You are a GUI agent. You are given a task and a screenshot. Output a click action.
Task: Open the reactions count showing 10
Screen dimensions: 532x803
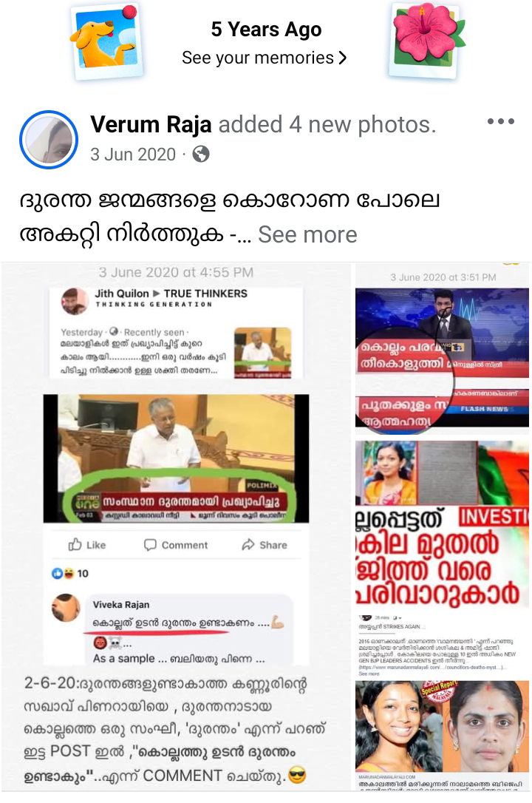[70, 573]
